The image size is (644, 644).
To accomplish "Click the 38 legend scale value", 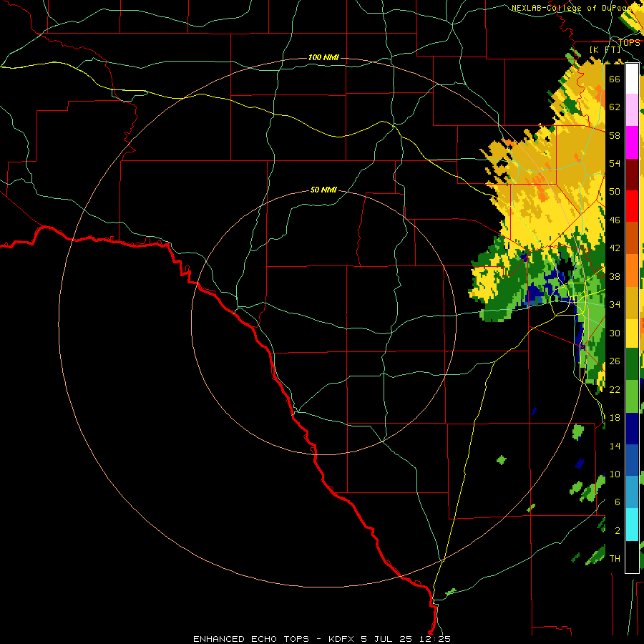I will 615,276.
